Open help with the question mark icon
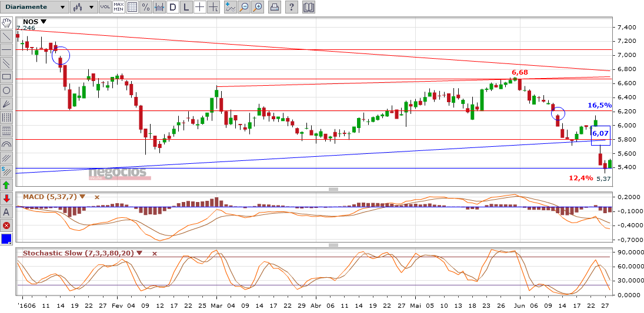644x313 pixels. click(292, 7)
